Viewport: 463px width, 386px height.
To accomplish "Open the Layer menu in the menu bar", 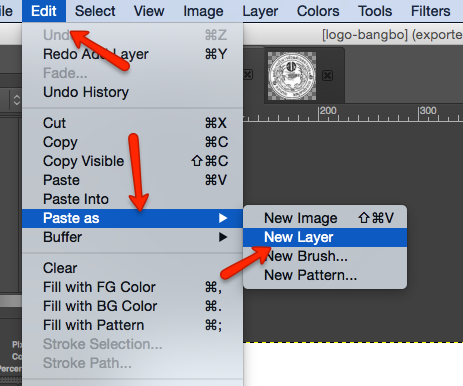I will tap(260, 11).
